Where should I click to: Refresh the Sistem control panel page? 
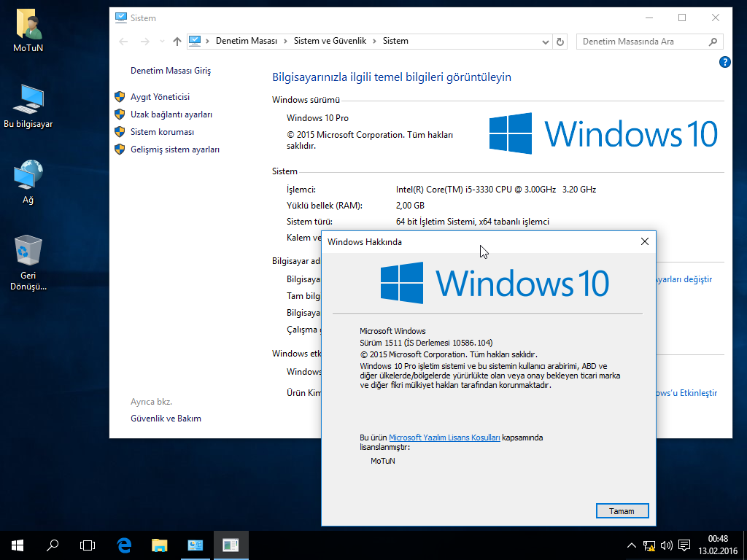point(560,42)
